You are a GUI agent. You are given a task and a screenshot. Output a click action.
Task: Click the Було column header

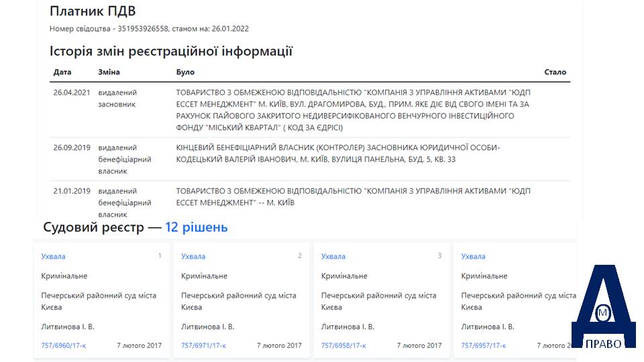(x=186, y=72)
